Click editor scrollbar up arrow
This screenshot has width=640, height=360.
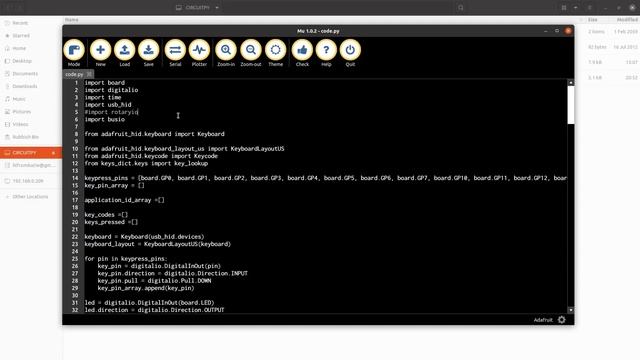point(571,82)
